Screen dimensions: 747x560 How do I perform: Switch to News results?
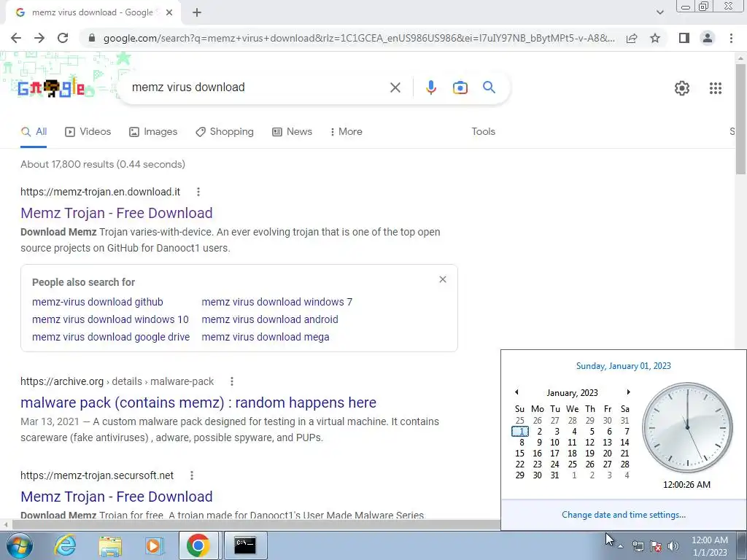pyautogui.click(x=293, y=132)
